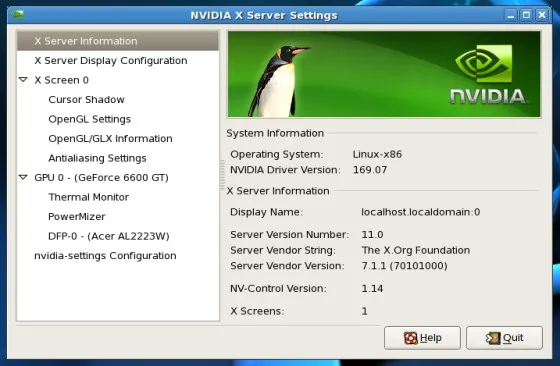Viewport: 560px width, 366px height.
Task: Click the Server Version Number label
Action: (x=289, y=235)
